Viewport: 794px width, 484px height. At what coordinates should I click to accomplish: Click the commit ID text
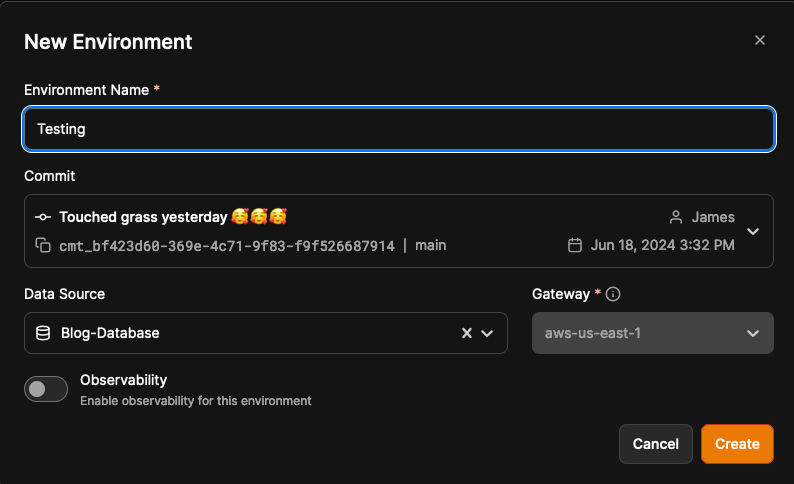coord(227,245)
